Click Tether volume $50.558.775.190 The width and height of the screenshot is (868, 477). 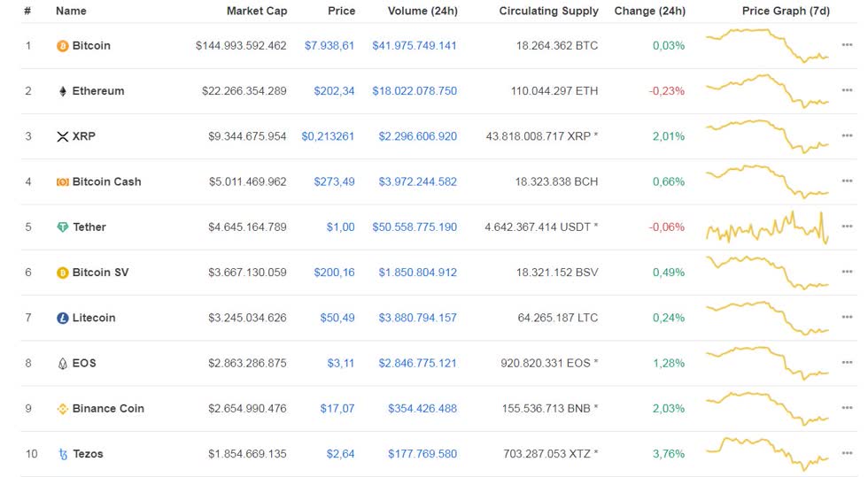[415, 227]
